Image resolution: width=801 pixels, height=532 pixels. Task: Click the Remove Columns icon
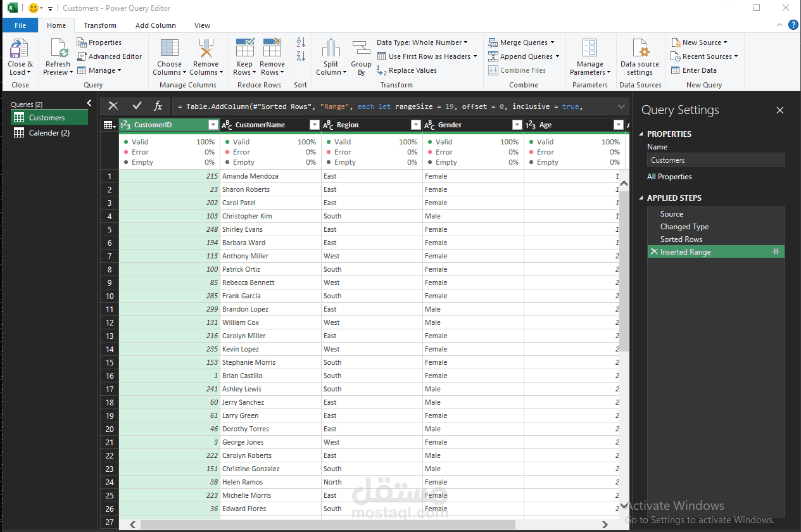point(206,49)
